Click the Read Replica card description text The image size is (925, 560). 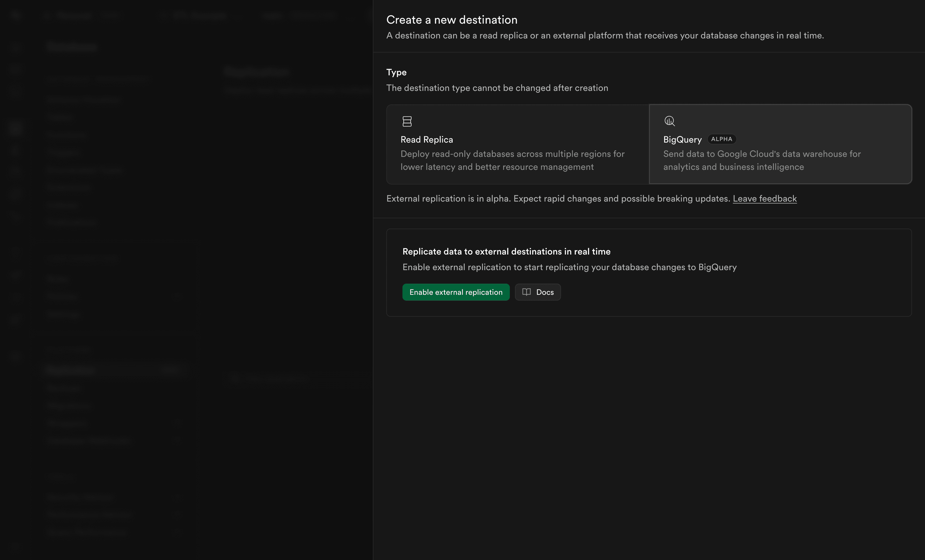click(x=512, y=160)
